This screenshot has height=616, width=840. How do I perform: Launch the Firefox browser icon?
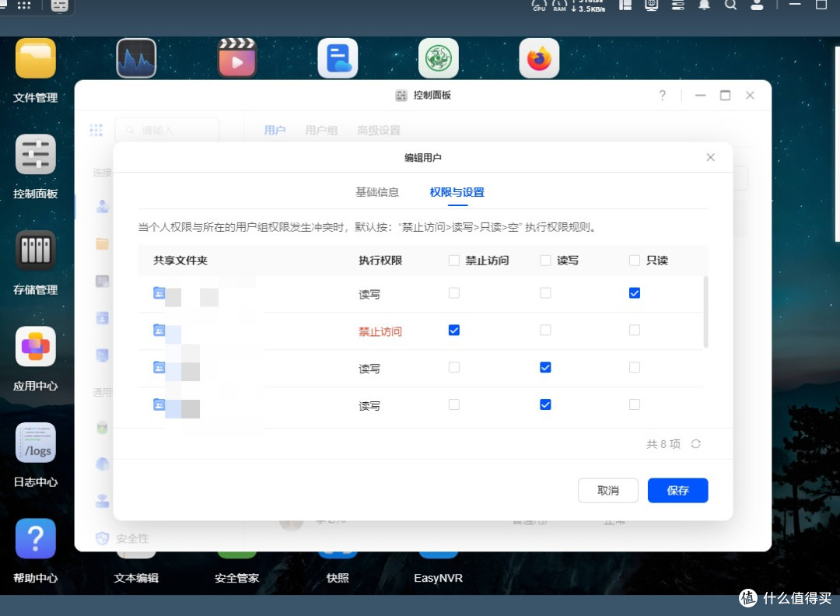(x=539, y=58)
